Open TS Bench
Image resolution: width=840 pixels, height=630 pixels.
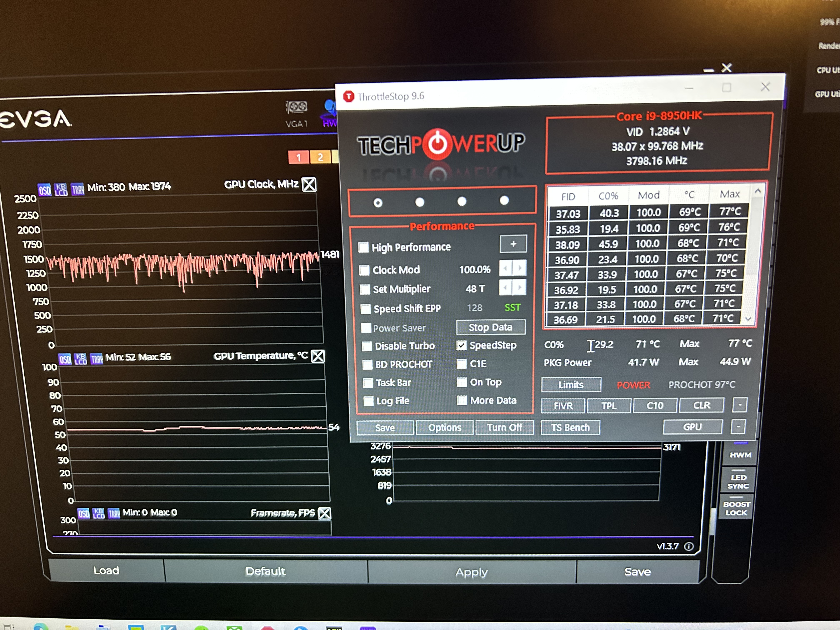pyautogui.click(x=570, y=427)
